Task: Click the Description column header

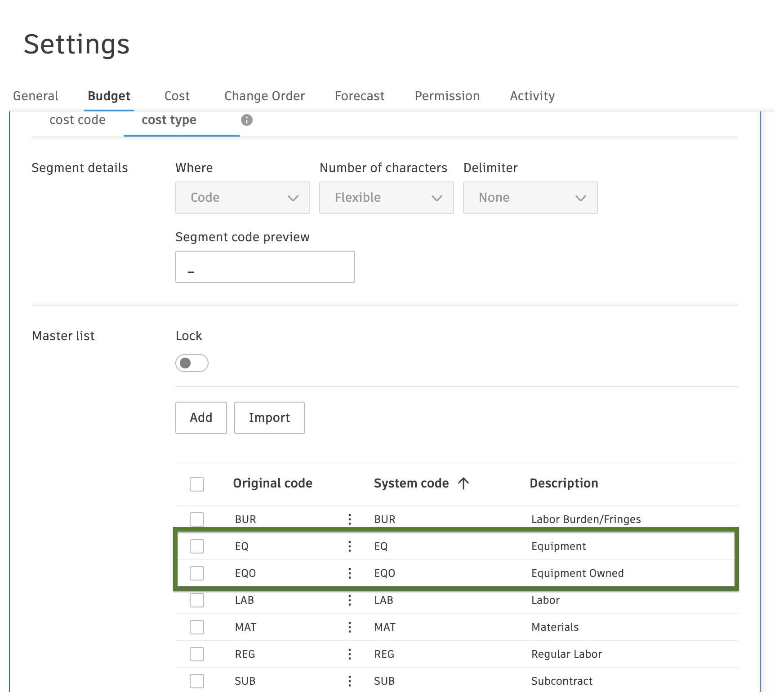Action: point(564,483)
